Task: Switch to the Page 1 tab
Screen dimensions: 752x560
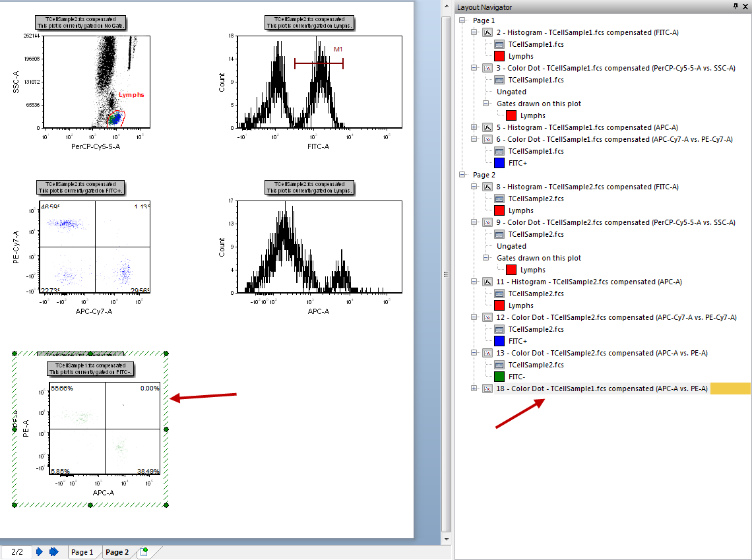Action: tap(82, 552)
